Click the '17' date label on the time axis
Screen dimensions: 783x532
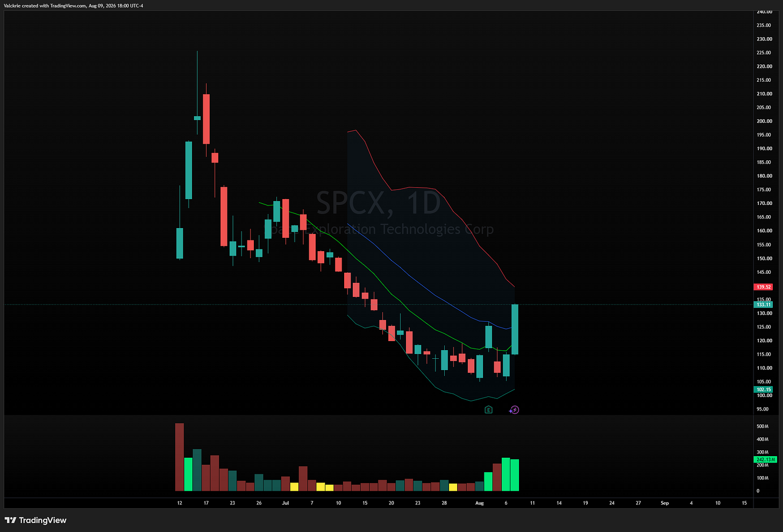[206, 503]
